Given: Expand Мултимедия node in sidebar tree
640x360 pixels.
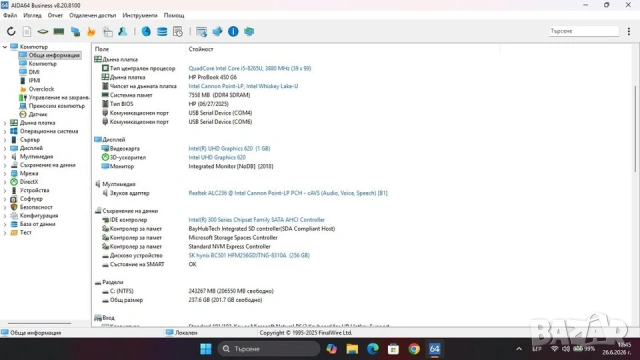Looking at the screenshot, I should click(x=5, y=157).
